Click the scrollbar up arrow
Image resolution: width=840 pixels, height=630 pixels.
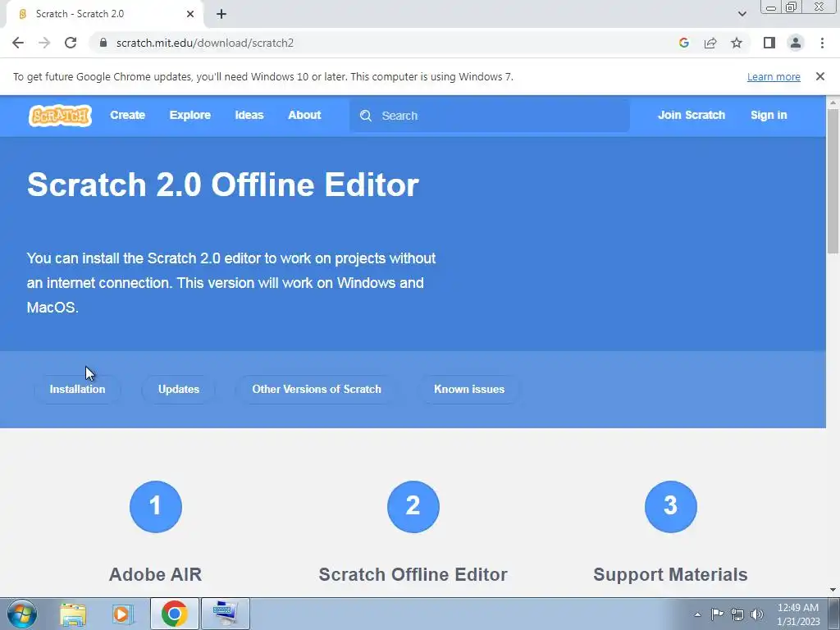point(833,102)
